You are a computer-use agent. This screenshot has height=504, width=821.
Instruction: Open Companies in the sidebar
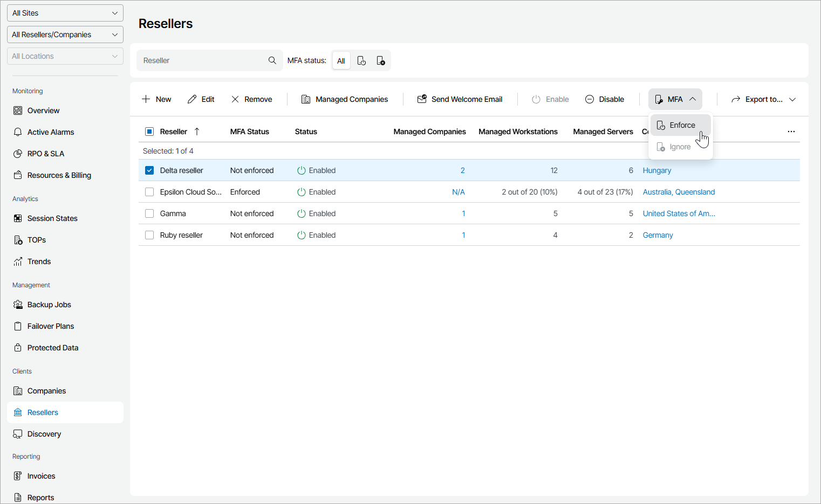[46, 391]
